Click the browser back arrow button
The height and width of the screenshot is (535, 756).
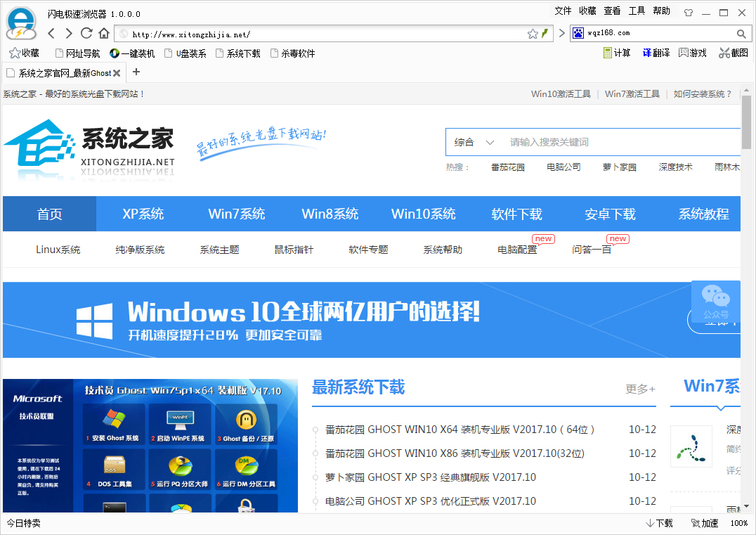(x=51, y=34)
